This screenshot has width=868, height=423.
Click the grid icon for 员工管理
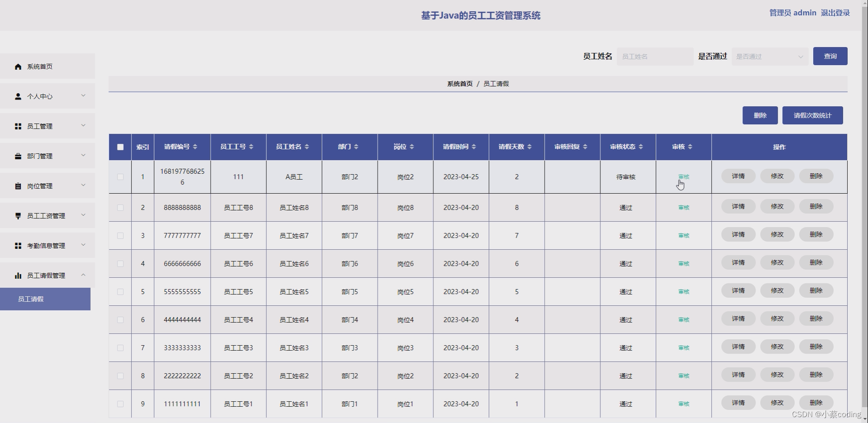point(18,126)
